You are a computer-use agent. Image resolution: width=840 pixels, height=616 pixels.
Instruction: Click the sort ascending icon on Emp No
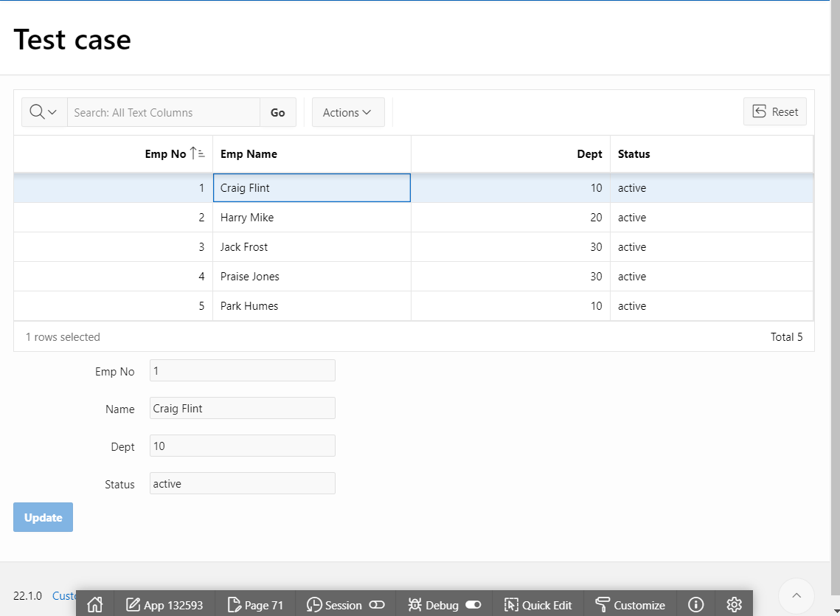pyautogui.click(x=197, y=153)
